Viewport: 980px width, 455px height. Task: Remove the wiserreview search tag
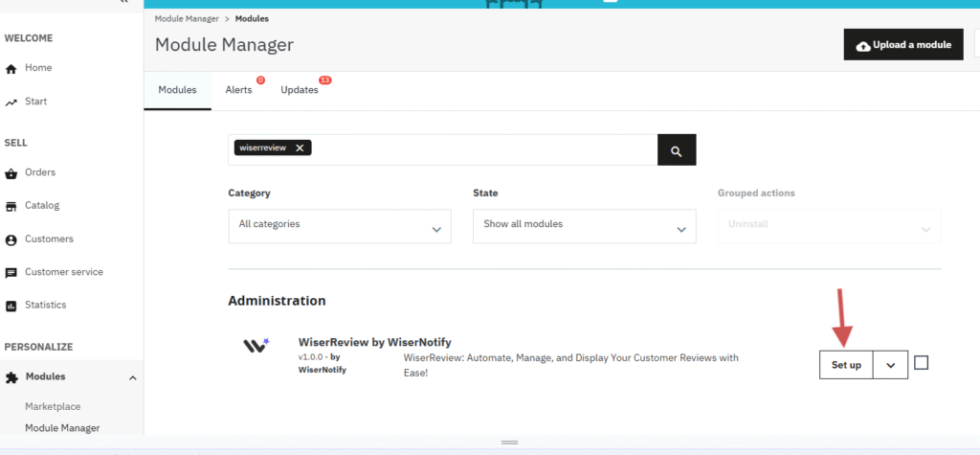pyautogui.click(x=300, y=148)
